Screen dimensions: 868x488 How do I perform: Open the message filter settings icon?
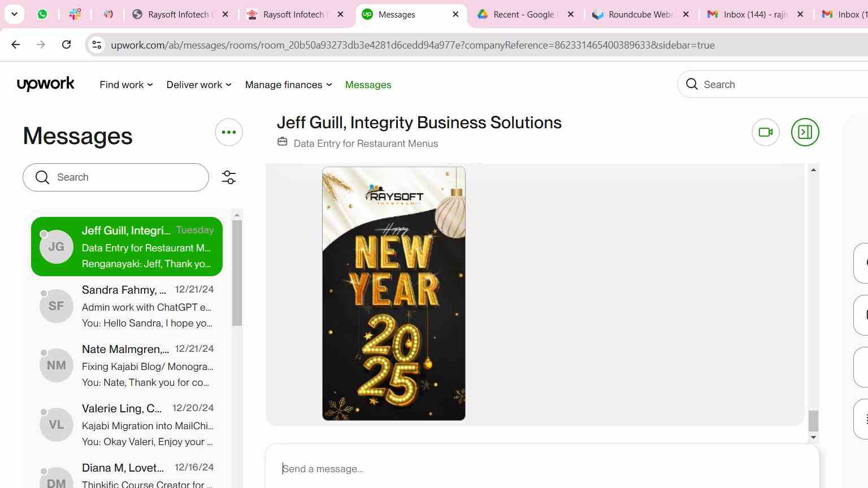point(229,177)
